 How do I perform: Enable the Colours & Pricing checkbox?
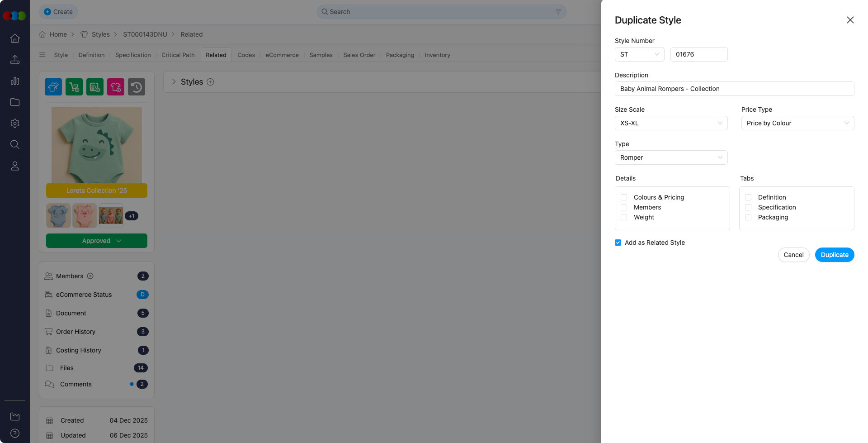tap(624, 197)
